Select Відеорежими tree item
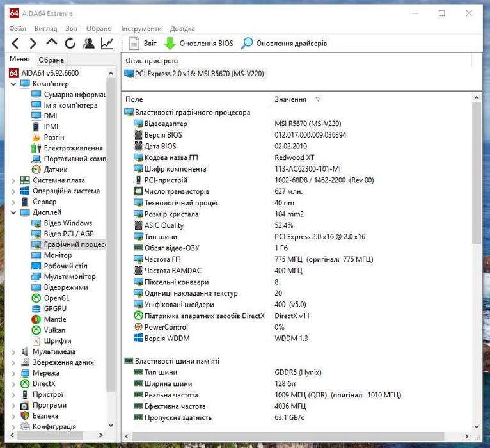Image resolution: width=490 pixels, height=448 pixels. 59,287
